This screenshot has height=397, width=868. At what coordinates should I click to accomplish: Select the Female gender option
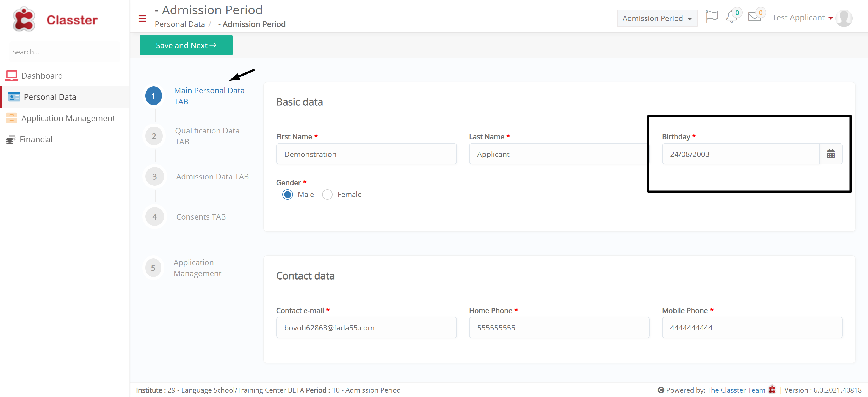pyautogui.click(x=327, y=195)
